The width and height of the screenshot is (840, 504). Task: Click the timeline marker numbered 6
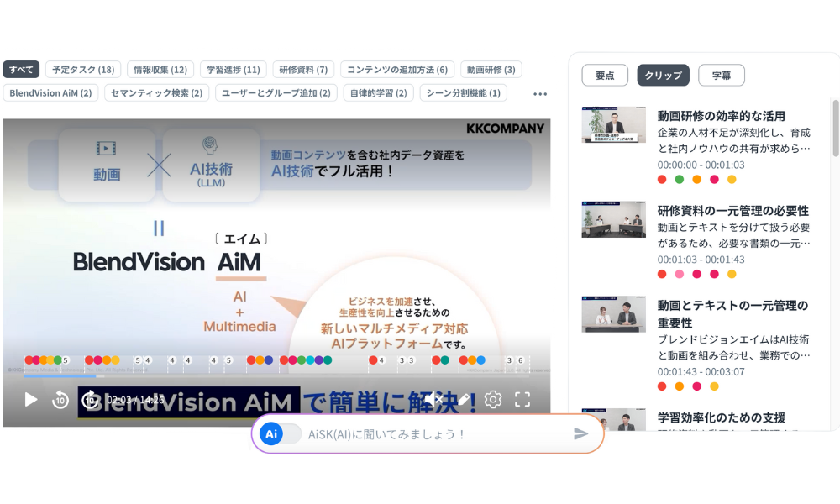[520, 360]
